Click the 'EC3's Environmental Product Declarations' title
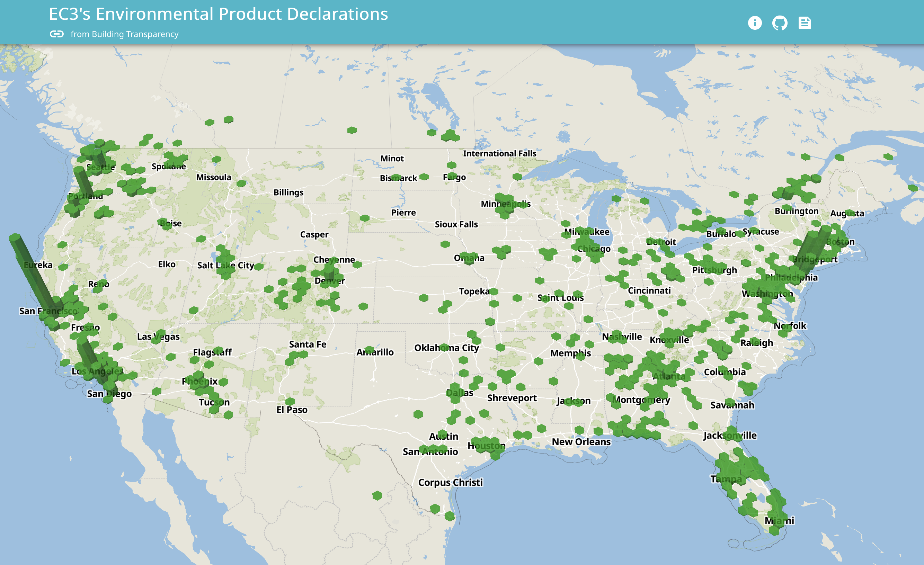This screenshot has width=924, height=565. click(x=218, y=14)
